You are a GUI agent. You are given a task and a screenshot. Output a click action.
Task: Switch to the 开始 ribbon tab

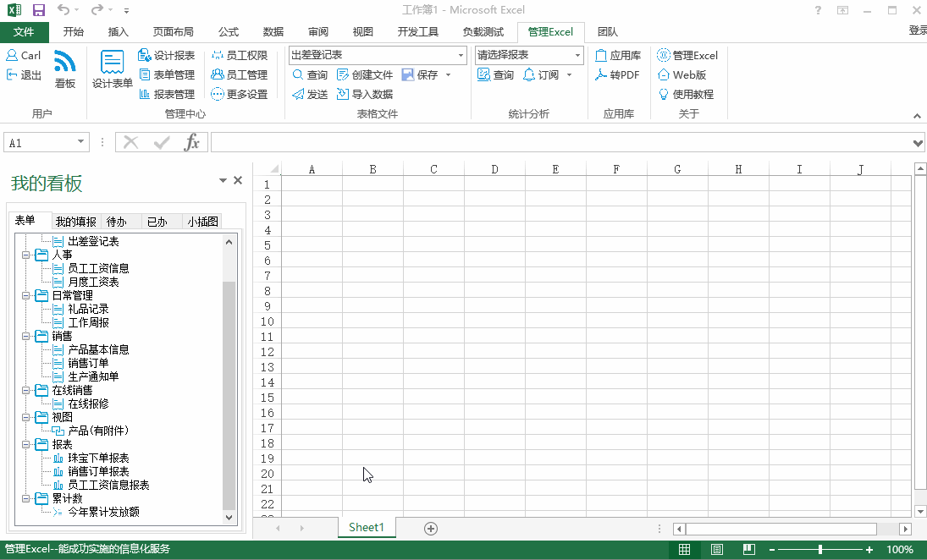(x=74, y=32)
